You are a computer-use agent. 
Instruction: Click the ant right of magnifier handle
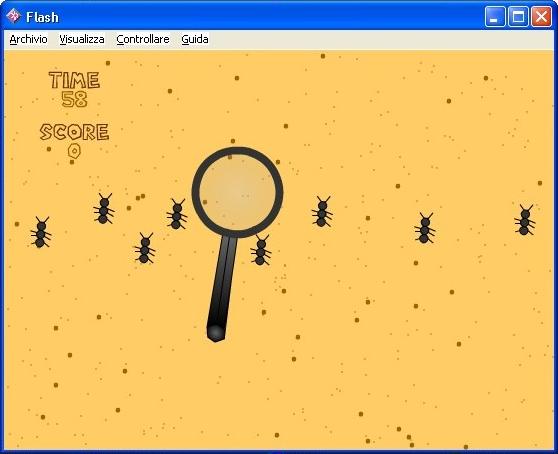click(260, 250)
